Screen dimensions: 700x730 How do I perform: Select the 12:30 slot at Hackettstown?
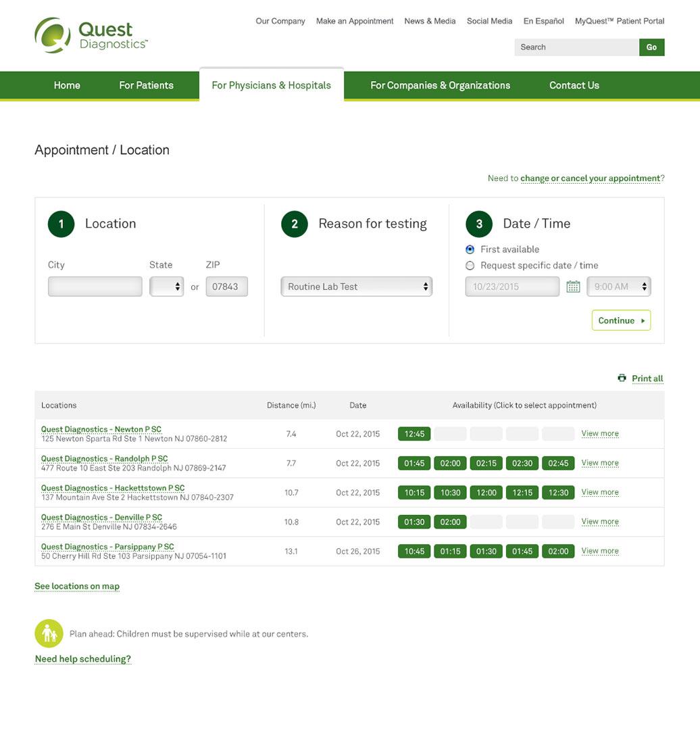(559, 493)
